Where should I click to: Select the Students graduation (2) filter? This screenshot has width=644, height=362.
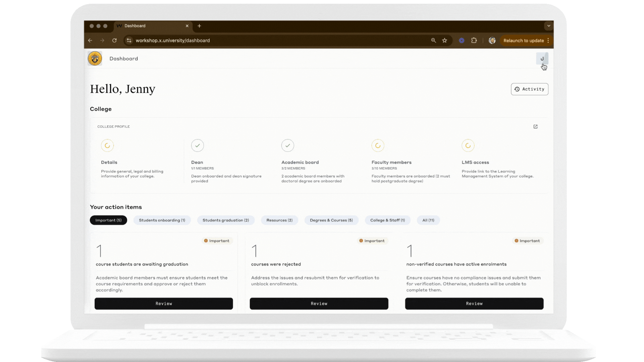pyautogui.click(x=226, y=220)
